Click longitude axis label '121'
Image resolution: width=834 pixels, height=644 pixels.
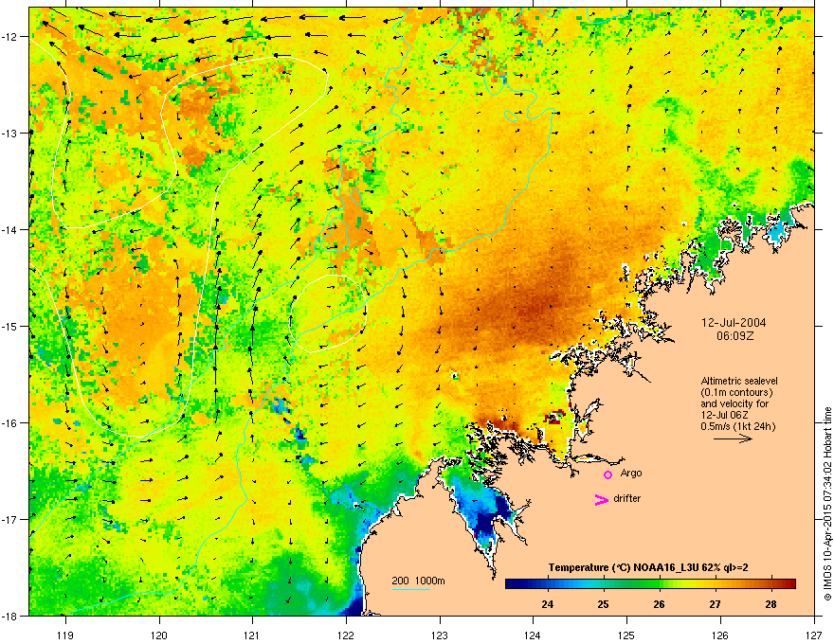click(x=252, y=635)
